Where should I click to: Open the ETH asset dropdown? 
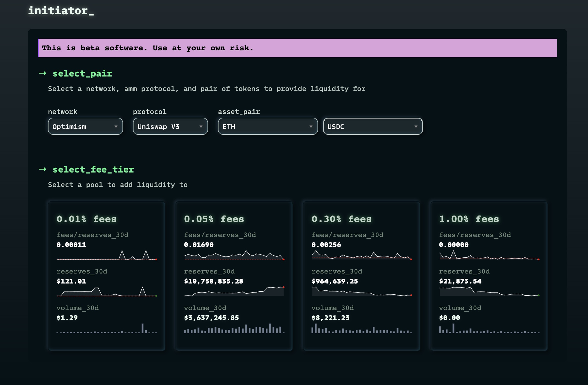coord(268,126)
